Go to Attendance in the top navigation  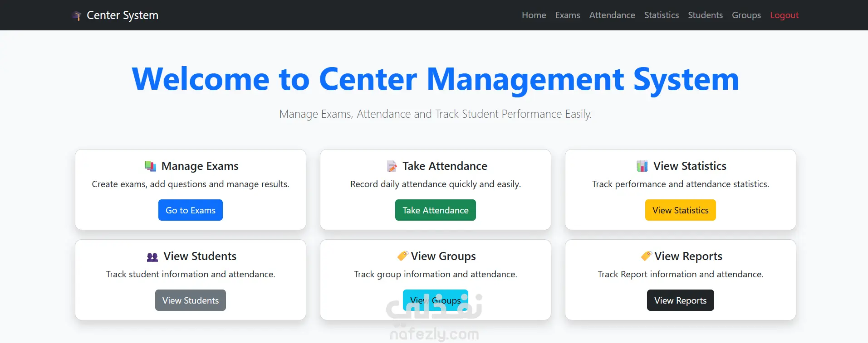click(x=612, y=15)
